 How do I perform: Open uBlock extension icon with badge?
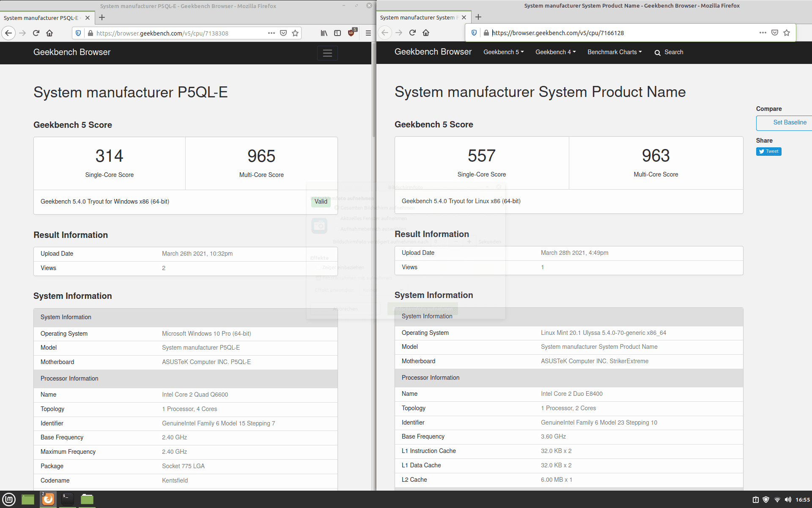(352, 33)
